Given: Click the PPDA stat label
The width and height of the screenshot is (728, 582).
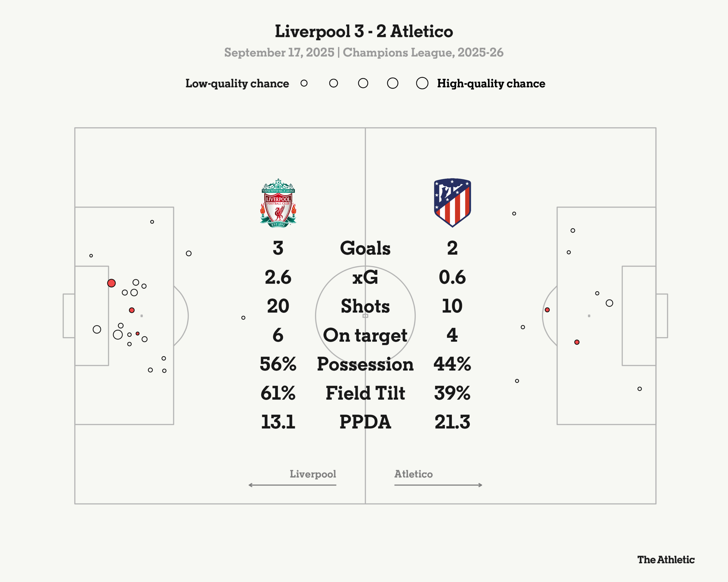Looking at the screenshot, I should pyautogui.click(x=365, y=422).
